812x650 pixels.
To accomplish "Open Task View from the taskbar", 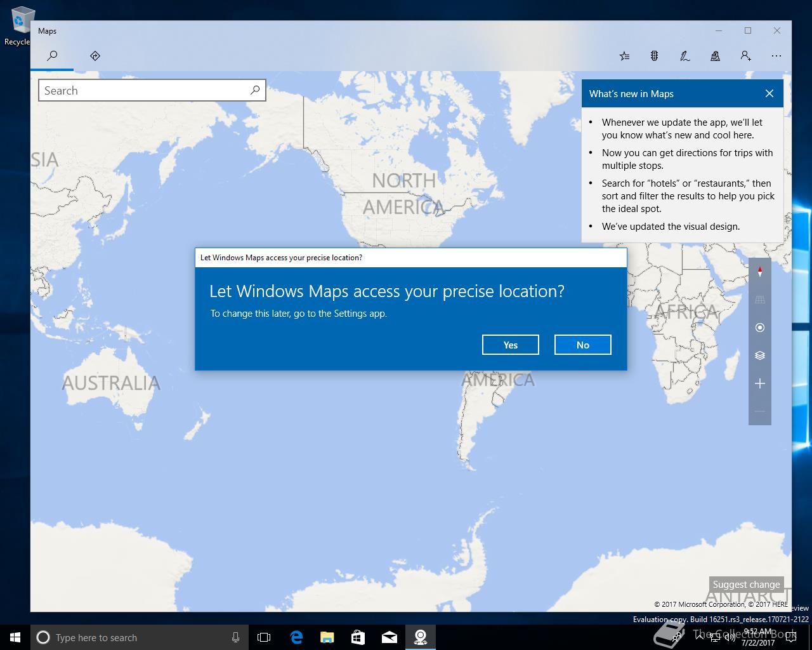I will [x=264, y=637].
